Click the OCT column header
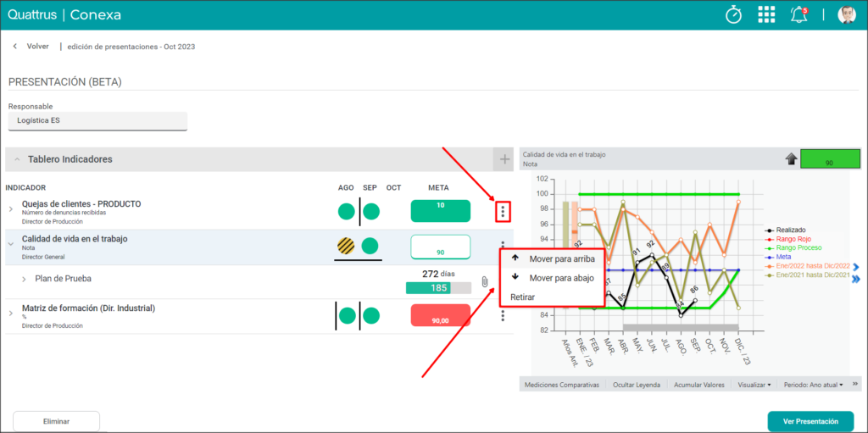This screenshot has height=433, width=868. [x=393, y=188]
